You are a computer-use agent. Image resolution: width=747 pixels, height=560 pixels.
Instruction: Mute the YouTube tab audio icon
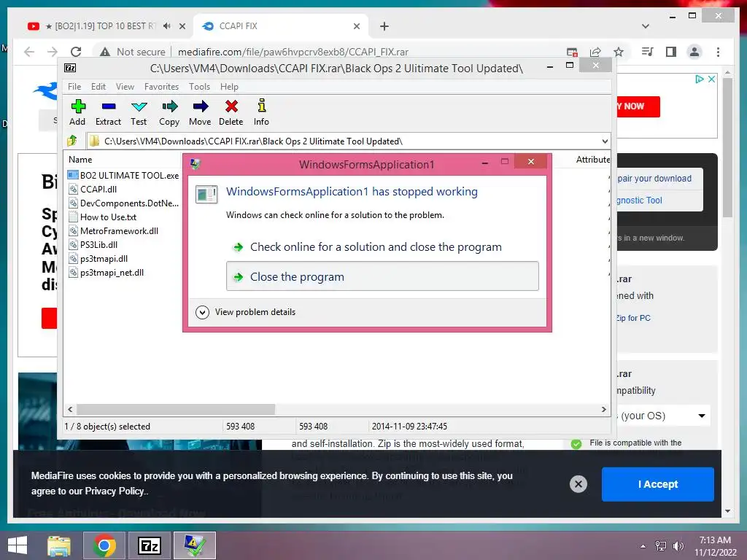coord(167,26)
